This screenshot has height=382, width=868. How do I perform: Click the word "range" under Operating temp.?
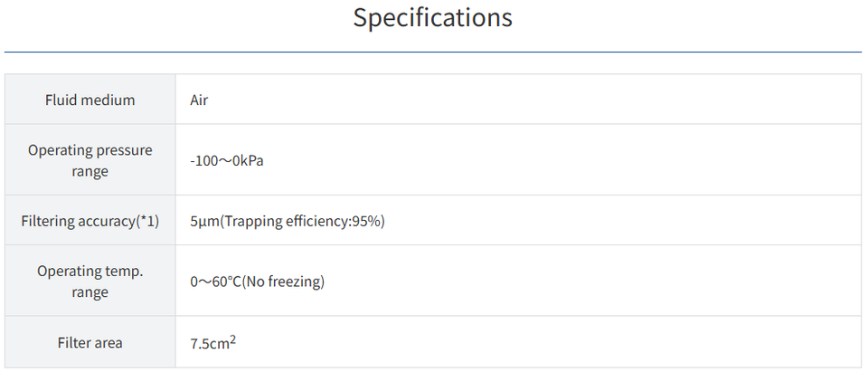(x=90, y=292)
